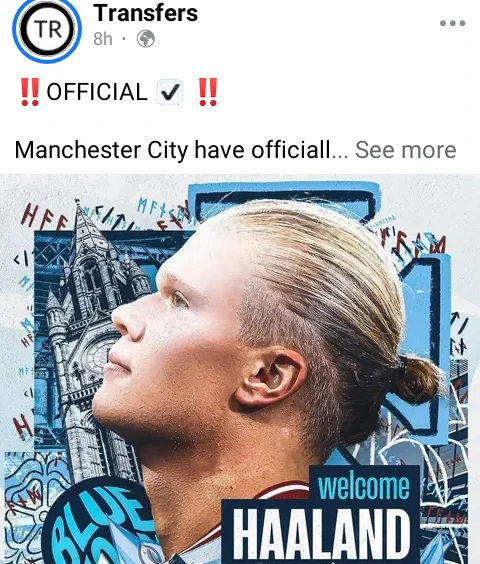Click the red exclamation emoji before OFFICIAL
This screenshot has width=480, height=564.
click(x=29, y=92)
